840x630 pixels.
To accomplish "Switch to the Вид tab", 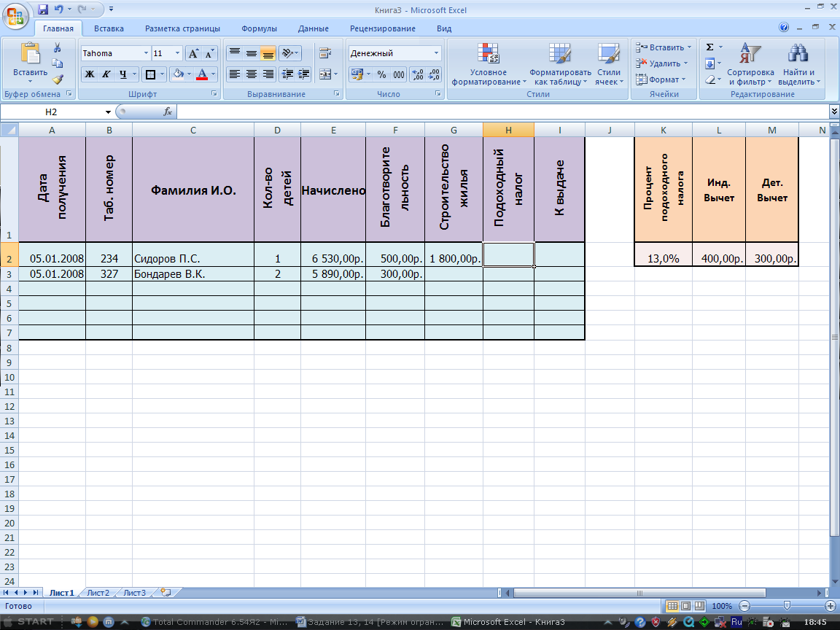I will (443, 28).
